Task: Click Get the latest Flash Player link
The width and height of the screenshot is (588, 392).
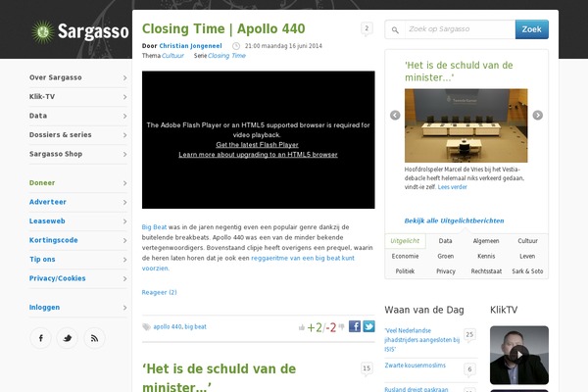Action: pos(257,145)
